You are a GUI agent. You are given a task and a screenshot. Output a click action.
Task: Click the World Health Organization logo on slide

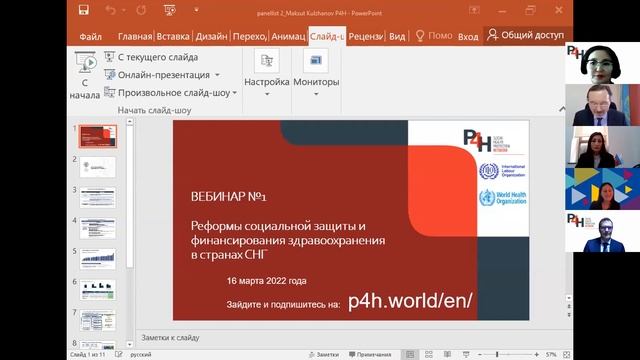click(503, 198)
